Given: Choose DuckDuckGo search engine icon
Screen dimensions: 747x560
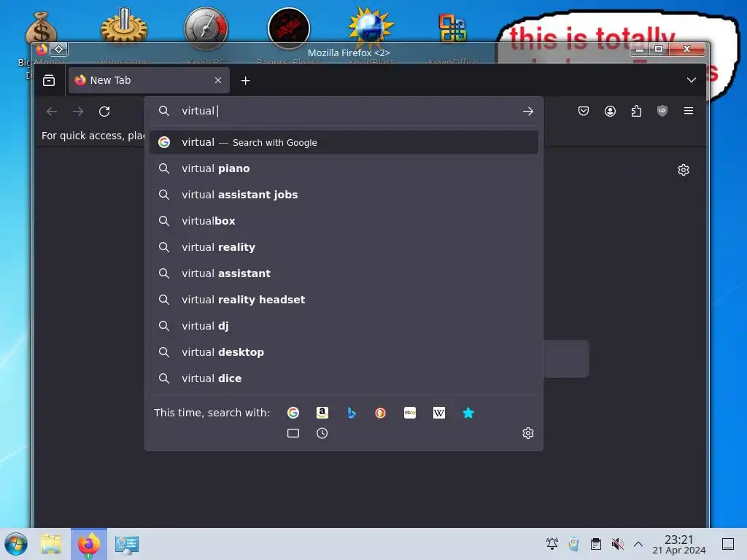Looking at the screenshot, I should pyautogui.click(x=380, y=413).
